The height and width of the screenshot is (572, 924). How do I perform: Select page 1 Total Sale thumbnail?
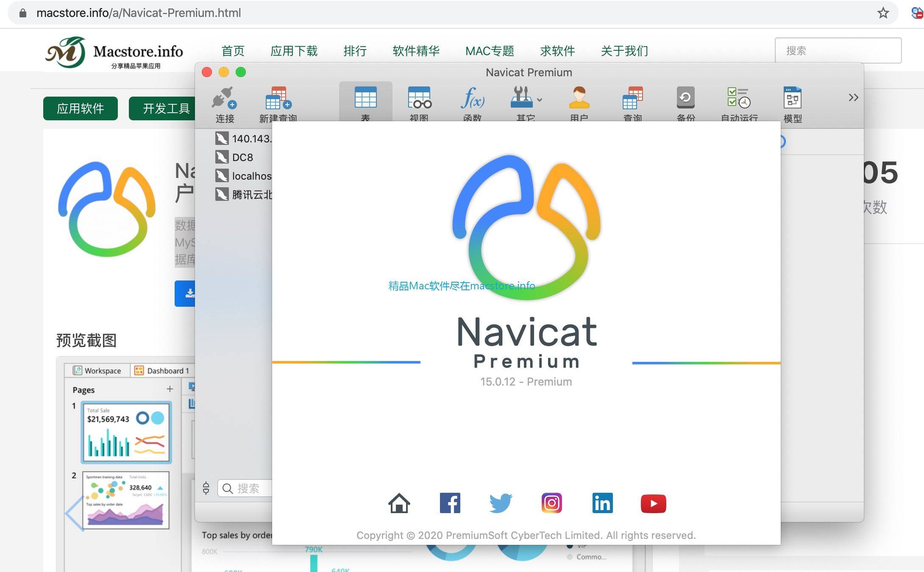pyautogui.click(x=126, y=432)
